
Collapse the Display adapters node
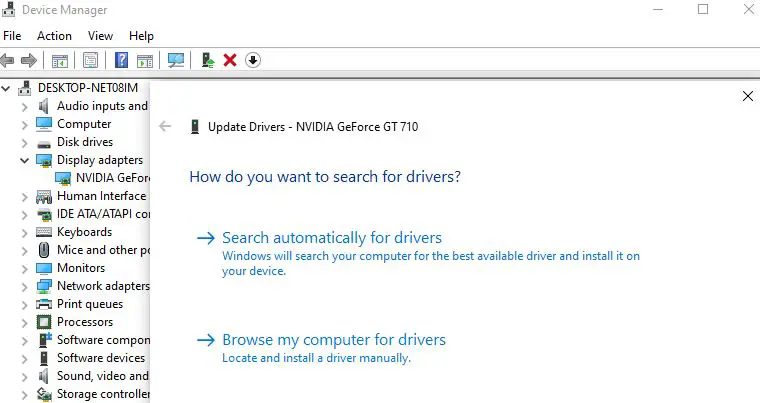[24, 160]
